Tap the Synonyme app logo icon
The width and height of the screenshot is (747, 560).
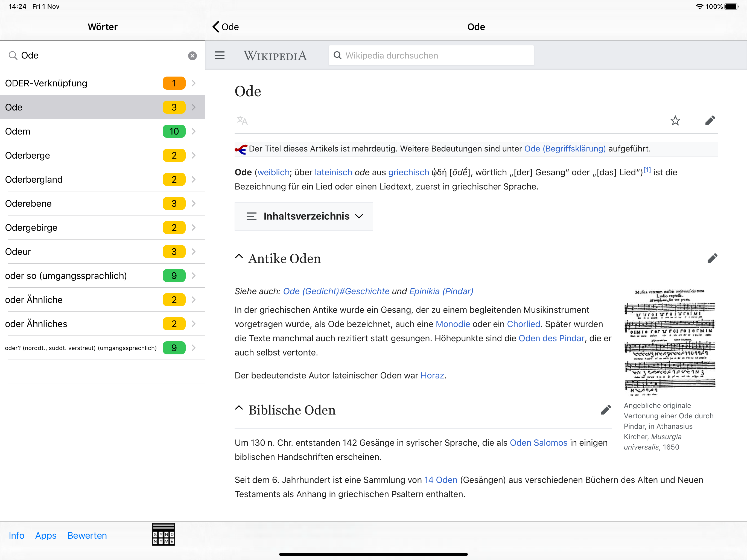[x=164, y=534]
